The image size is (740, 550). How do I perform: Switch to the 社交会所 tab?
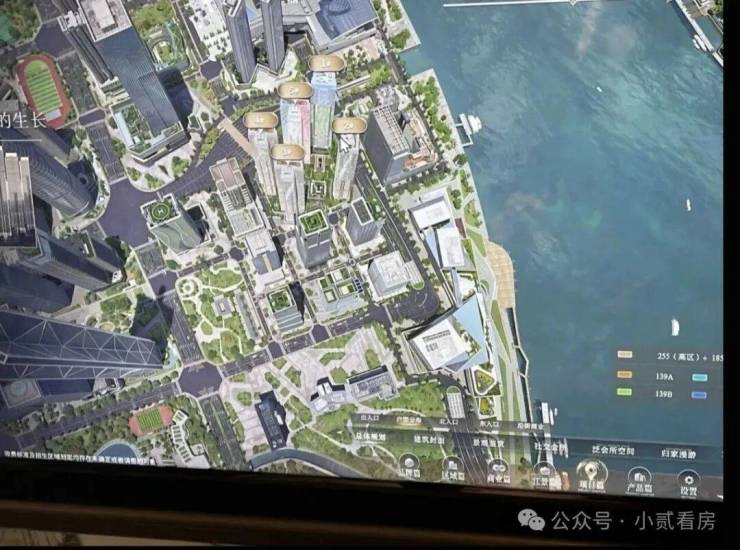(549, 446)
